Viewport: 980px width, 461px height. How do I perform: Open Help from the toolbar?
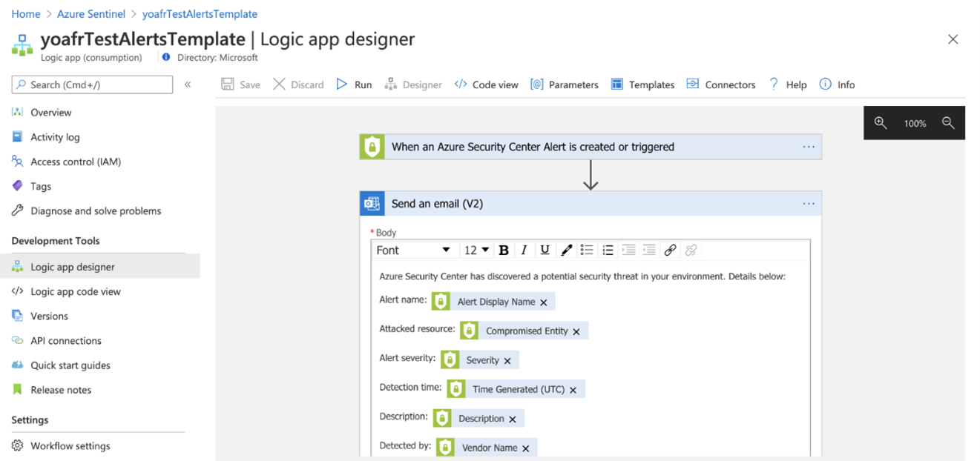787,84
